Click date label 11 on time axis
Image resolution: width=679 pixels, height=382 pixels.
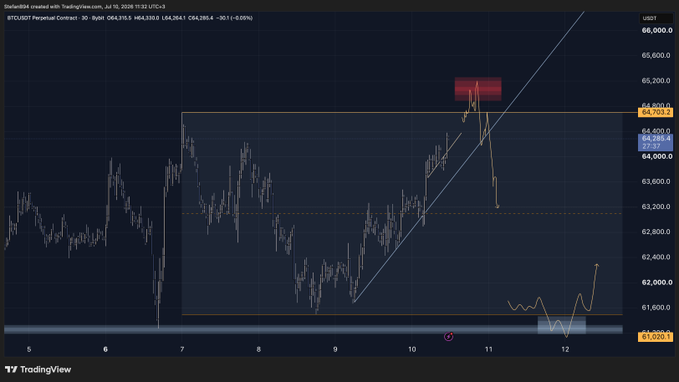[488, 350]
